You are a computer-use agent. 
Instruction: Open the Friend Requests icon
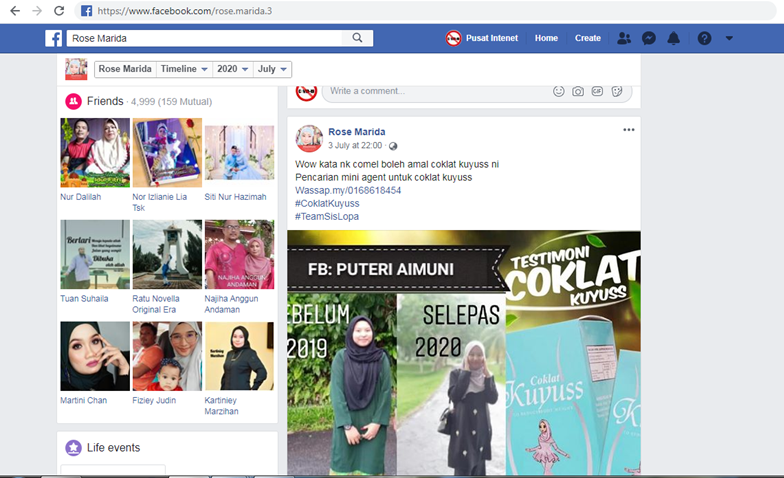[x=624, y=38]
